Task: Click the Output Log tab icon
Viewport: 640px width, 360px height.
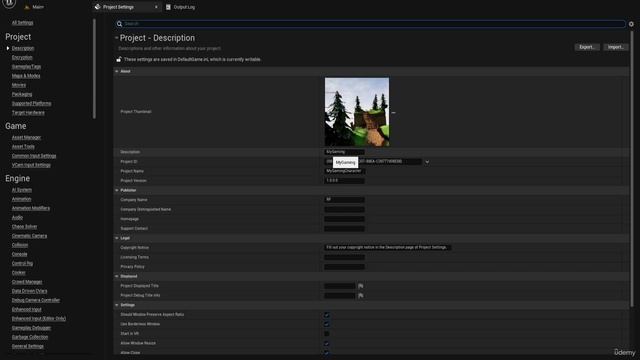Action: (x=168, y=7)
